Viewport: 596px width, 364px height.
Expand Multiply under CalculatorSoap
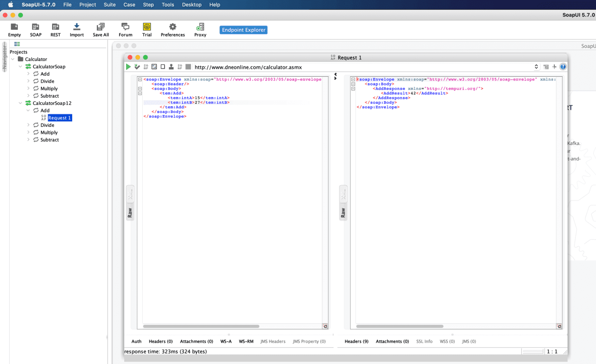click(28, 88)
